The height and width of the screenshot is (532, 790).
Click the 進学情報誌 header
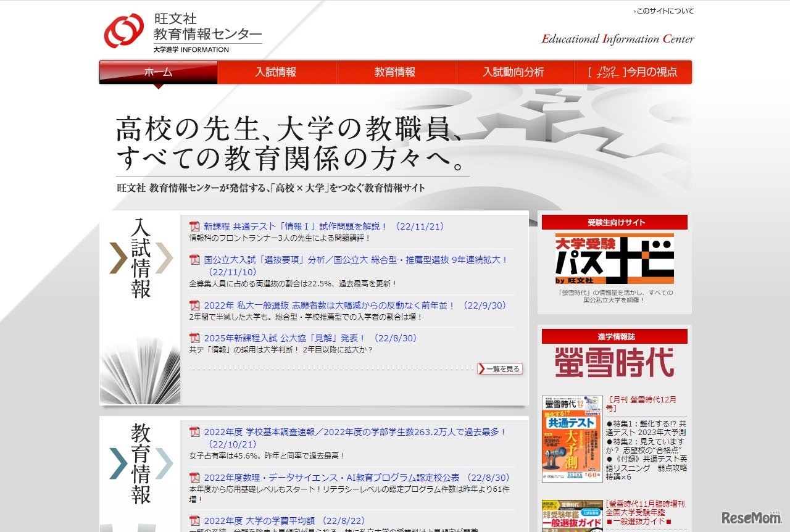[615, 336]
